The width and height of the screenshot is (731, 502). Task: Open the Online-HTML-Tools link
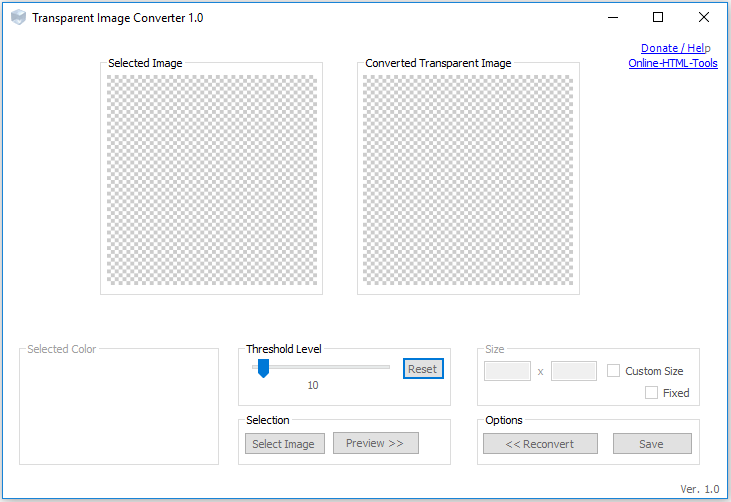(x=673, y=63)
